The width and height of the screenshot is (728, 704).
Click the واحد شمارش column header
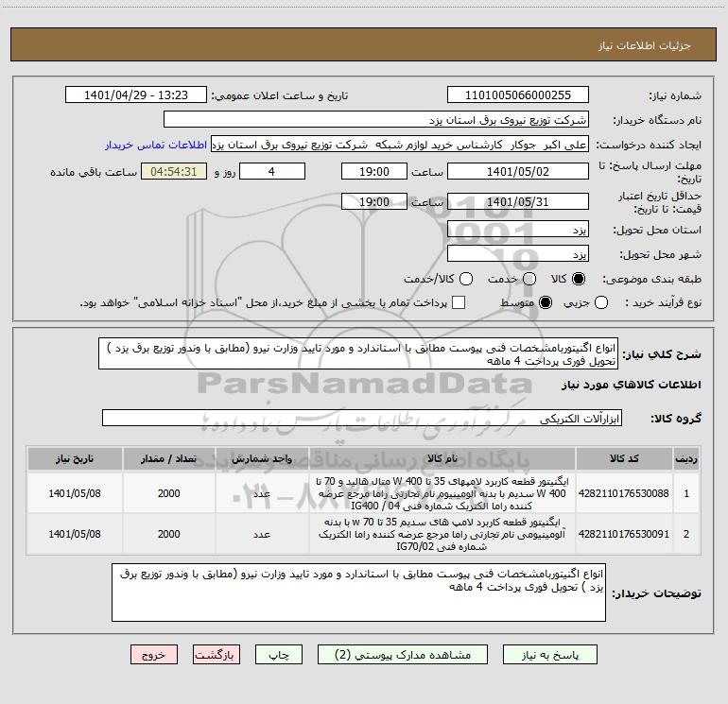262,458
